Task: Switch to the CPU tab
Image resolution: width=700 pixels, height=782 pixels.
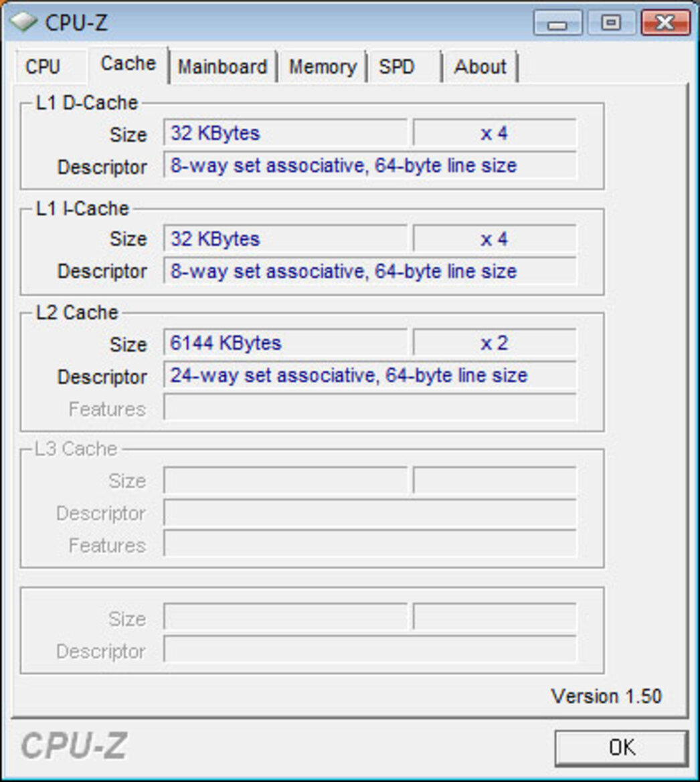Action: coord(52,66)
